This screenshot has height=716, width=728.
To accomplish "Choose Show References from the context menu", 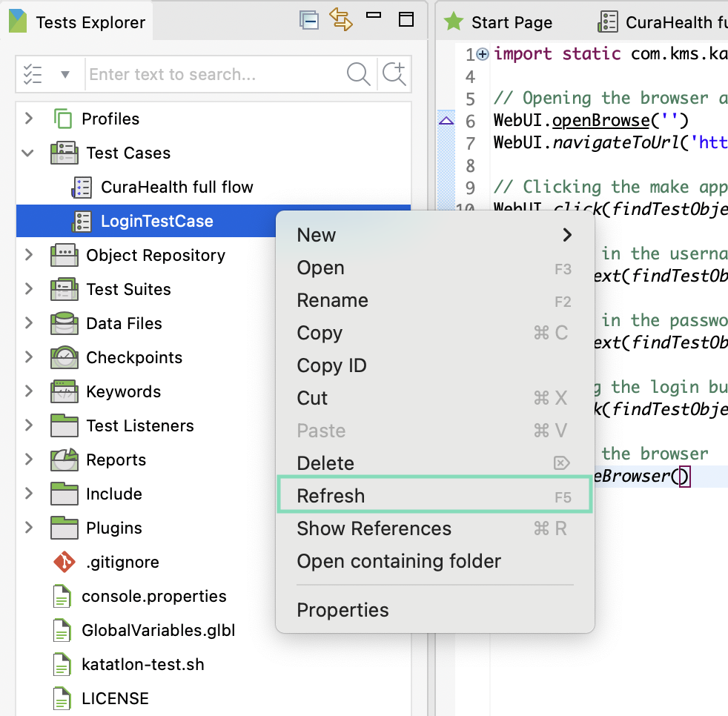I will (435, 529).
